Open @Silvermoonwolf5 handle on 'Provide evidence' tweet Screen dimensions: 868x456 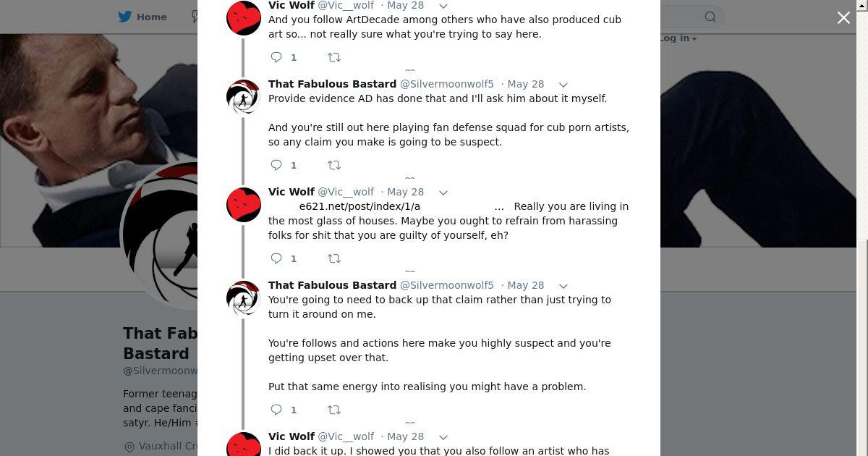click(446, 84)
